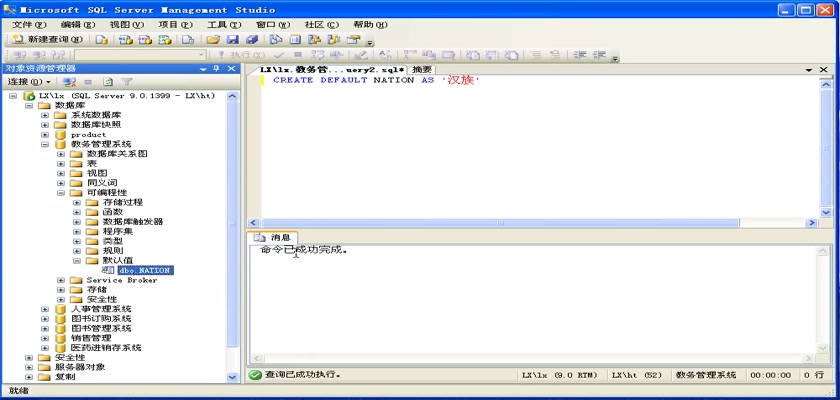Click the Cancel executing query square icon
The image size is (840, 400).
coord(298,55)
